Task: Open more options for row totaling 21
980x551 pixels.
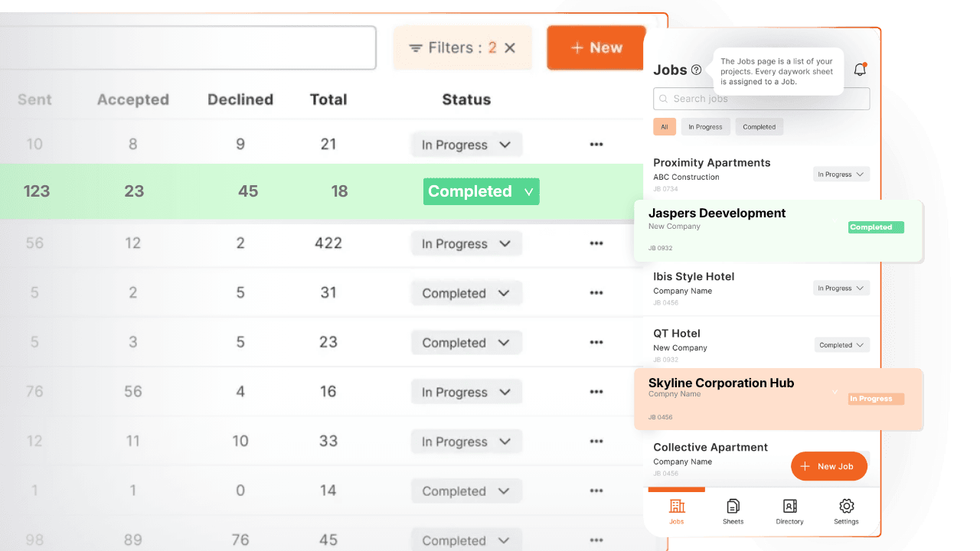Action: tap(596, 145)
